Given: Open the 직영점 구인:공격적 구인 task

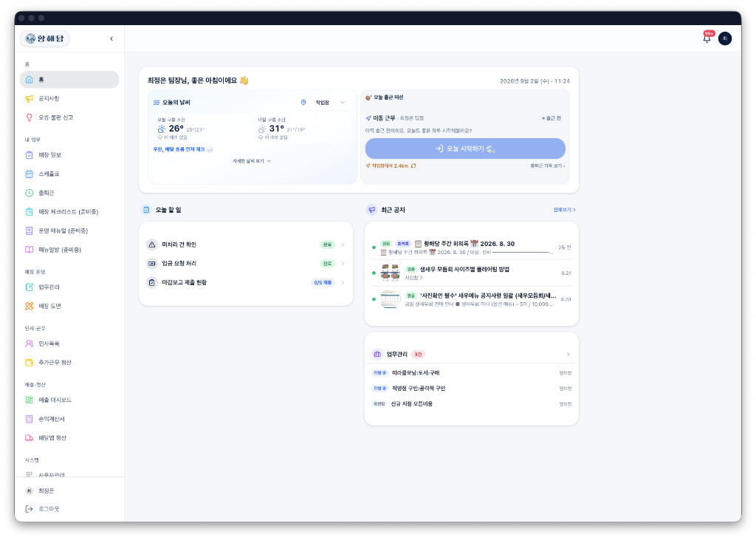Looking at the screenshot, I should (x=472, y=389).
